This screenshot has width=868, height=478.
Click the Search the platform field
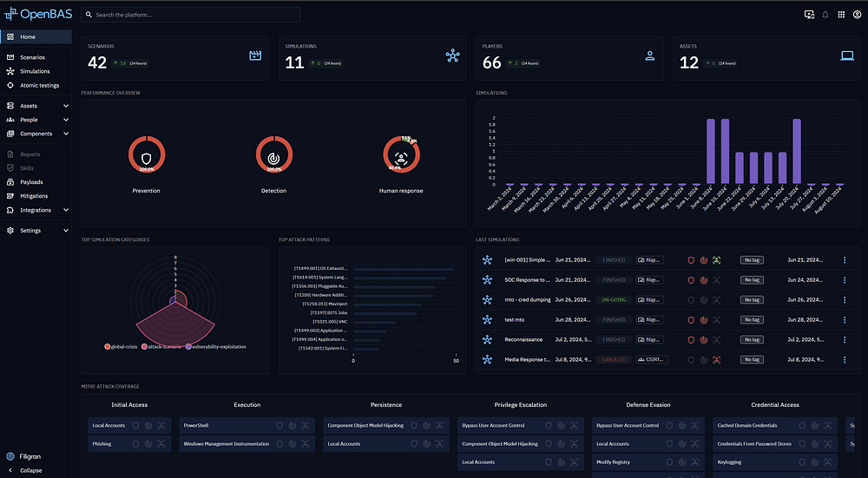tap(191, 15)
